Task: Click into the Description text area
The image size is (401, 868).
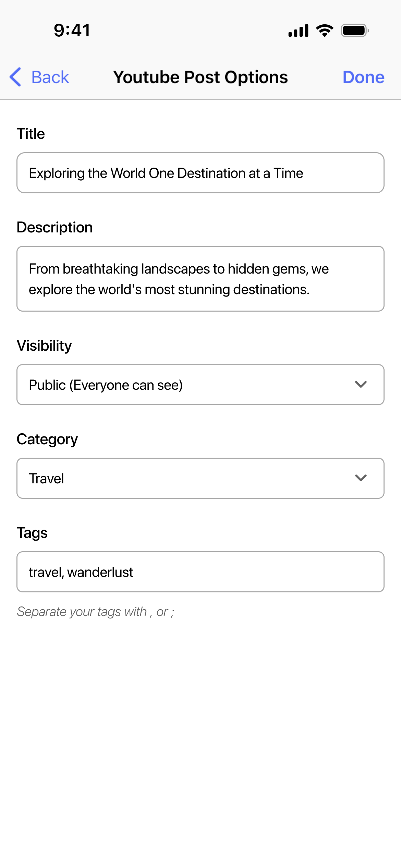Action: point(200,279)
